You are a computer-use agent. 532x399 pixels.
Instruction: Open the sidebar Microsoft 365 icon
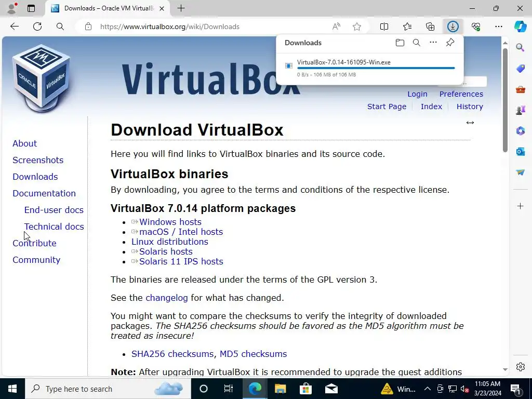[521, 131]
